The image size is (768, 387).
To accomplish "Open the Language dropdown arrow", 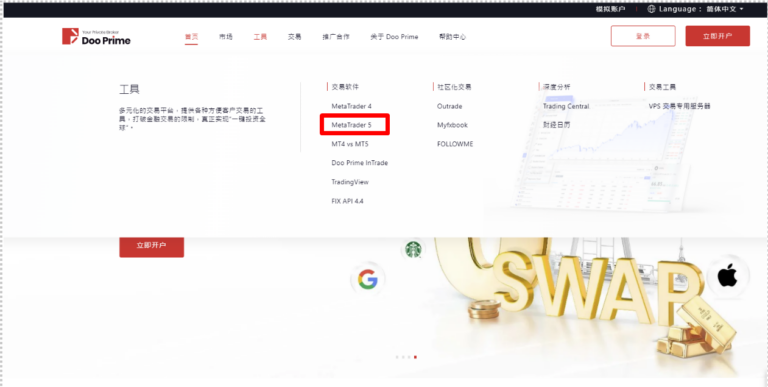I will 741,9.
